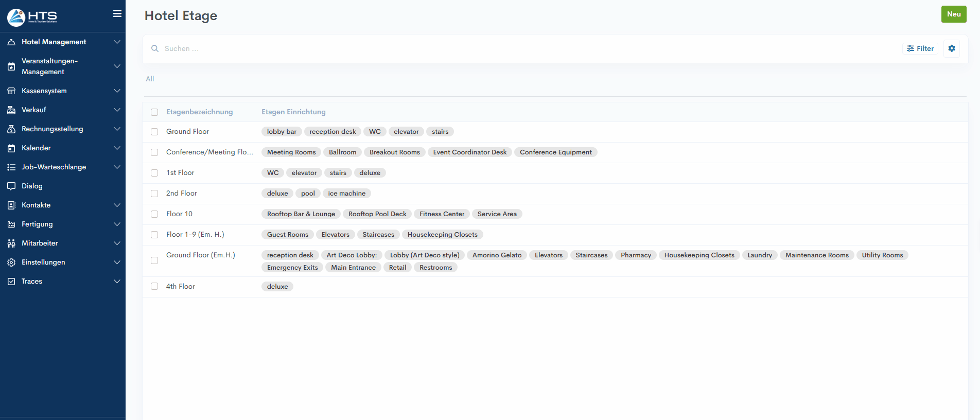Expand the Verkauf dropdown arrow

117,110
